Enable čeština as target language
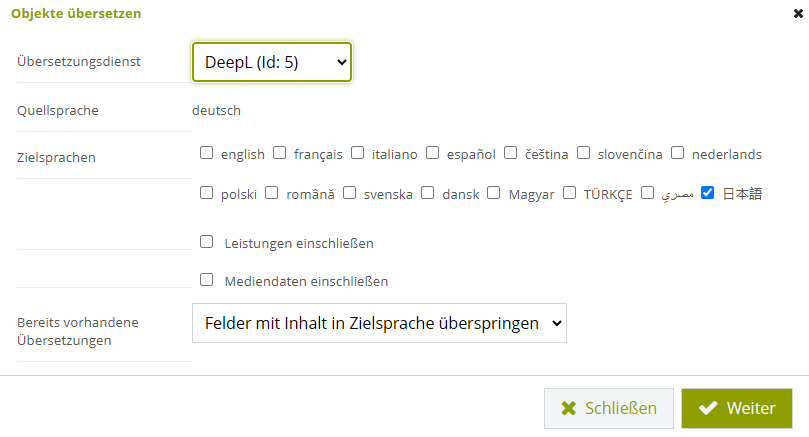 [510, 153]
